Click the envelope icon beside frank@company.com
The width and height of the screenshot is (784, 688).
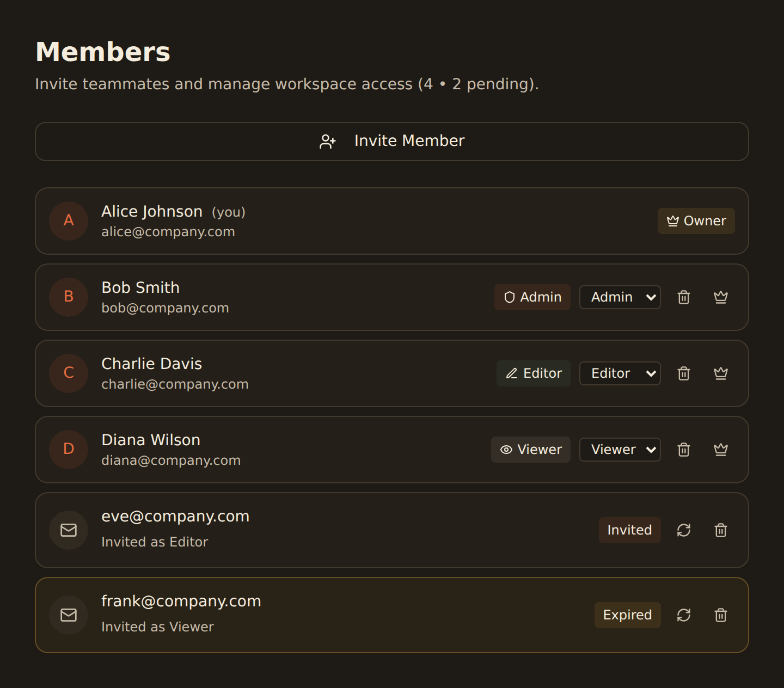(x=69, y=615)
